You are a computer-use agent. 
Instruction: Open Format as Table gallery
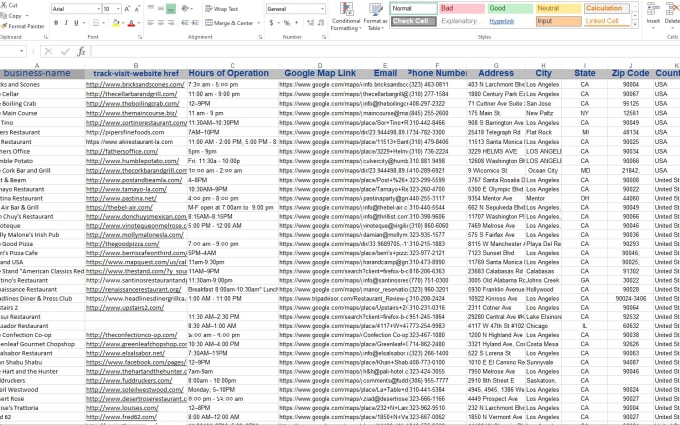[x=376, y=17]
